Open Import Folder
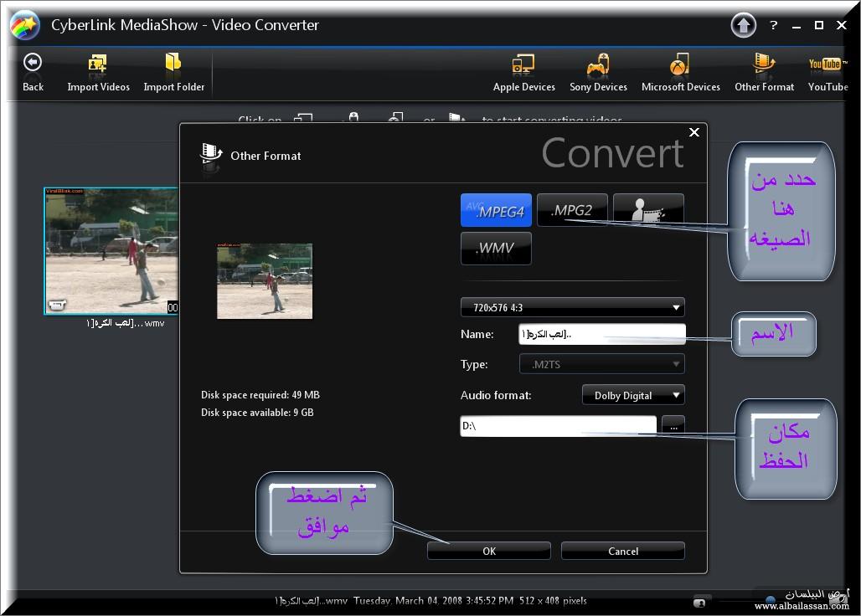The width and height of the screenshot is (861, 616). pyautogui.click(x=173, y=71)
